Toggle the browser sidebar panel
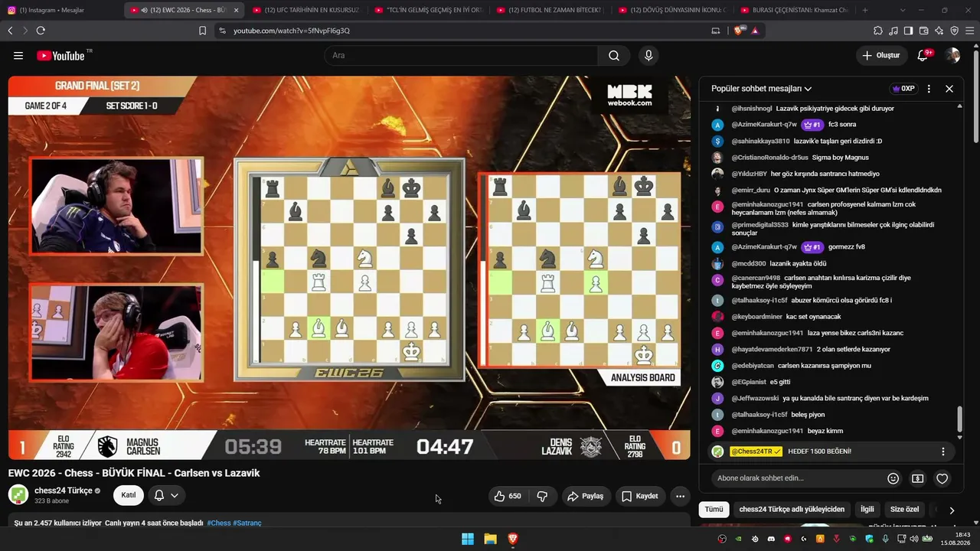 click(908, 31)
